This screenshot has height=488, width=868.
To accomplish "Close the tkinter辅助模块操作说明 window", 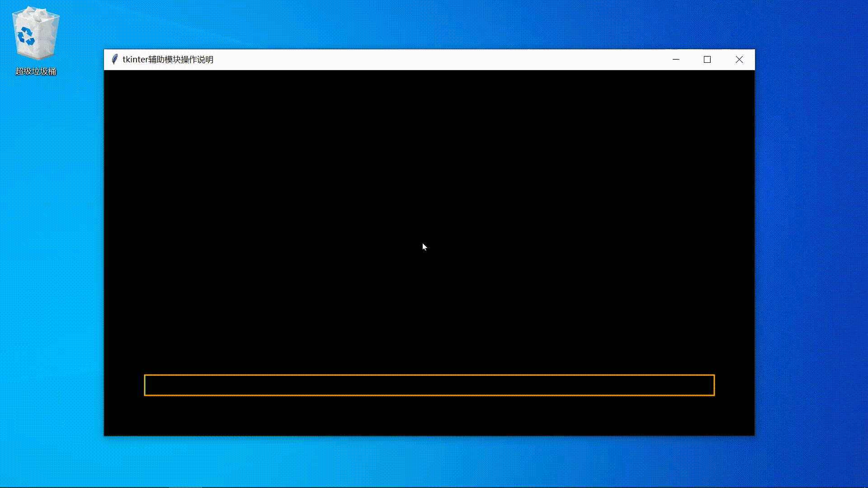I will point(739,60).
